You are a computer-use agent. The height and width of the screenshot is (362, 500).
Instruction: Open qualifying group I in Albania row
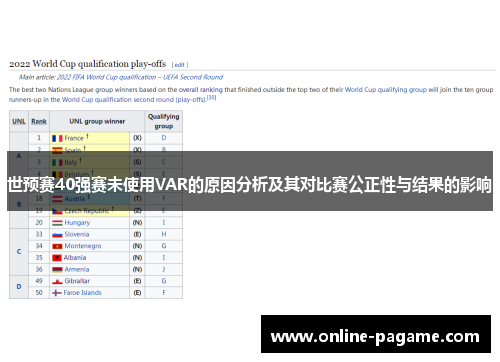(164, 258)
